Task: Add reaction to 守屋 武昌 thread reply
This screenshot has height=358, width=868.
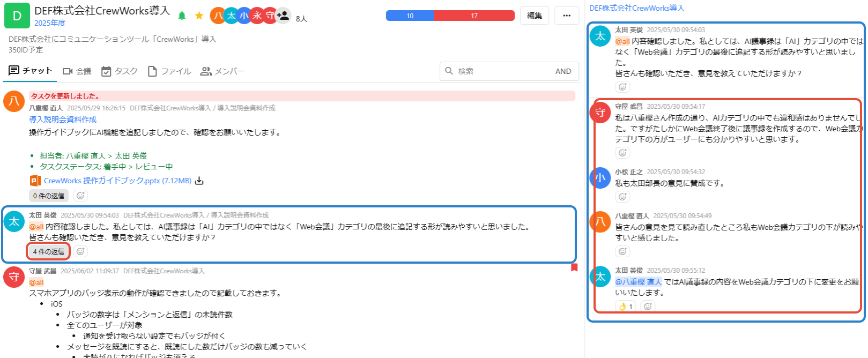Action: (622, 153)
